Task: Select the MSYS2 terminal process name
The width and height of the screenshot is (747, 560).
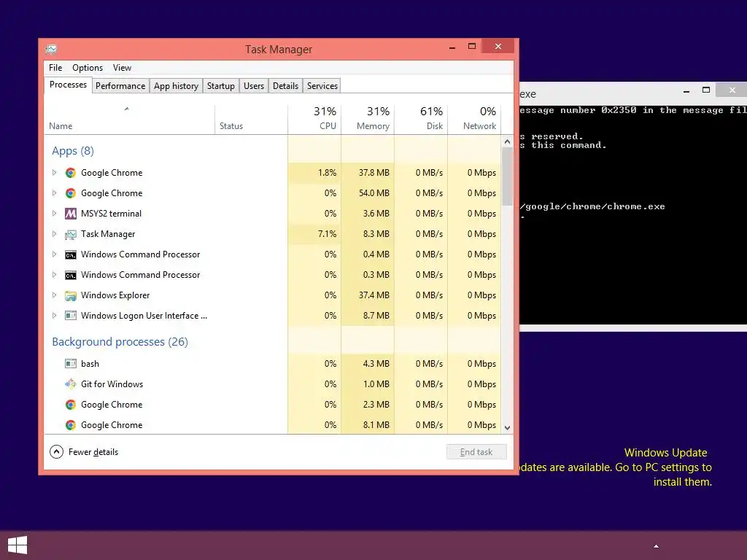Action: (111, 214)
